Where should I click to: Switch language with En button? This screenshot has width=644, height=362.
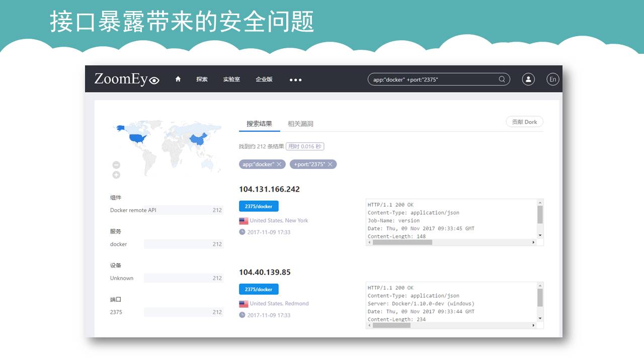[553, 79]
